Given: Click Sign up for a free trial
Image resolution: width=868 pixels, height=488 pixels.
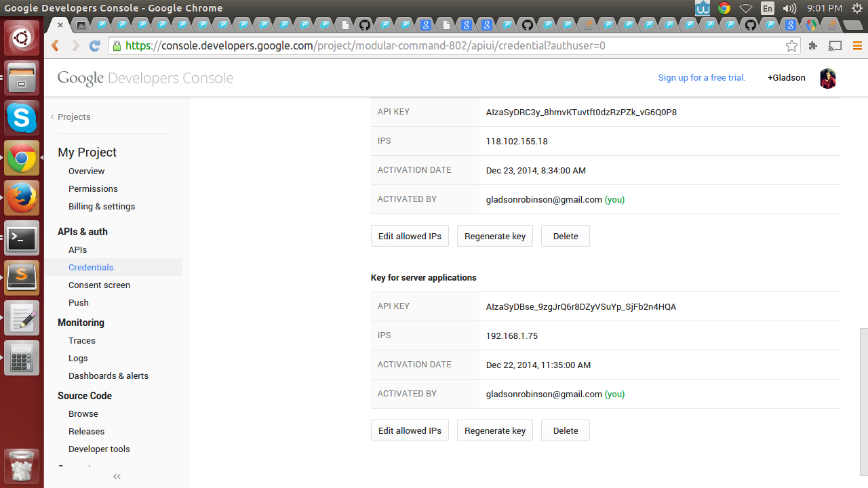Looking at the screenshot, I should 702,77.
